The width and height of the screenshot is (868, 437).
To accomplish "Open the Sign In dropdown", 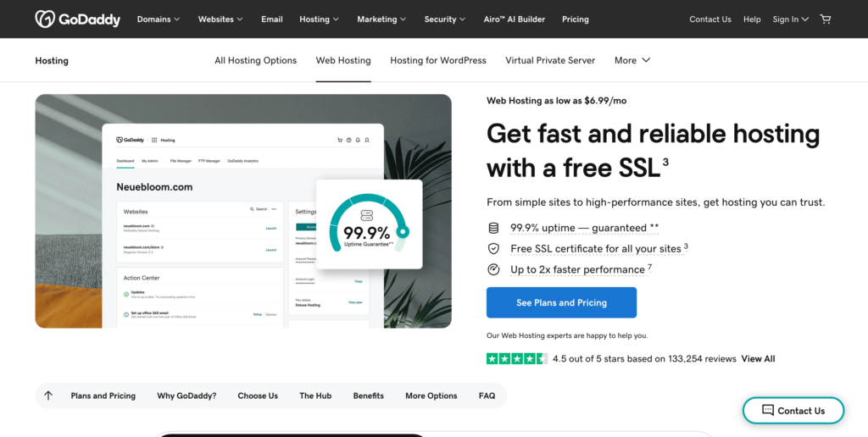I will tap(791, 19).
